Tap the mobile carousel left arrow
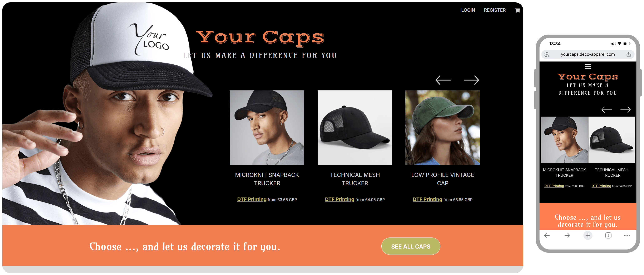Image resolution: width=644 pixels, height=275 pixels. [606, 110]
